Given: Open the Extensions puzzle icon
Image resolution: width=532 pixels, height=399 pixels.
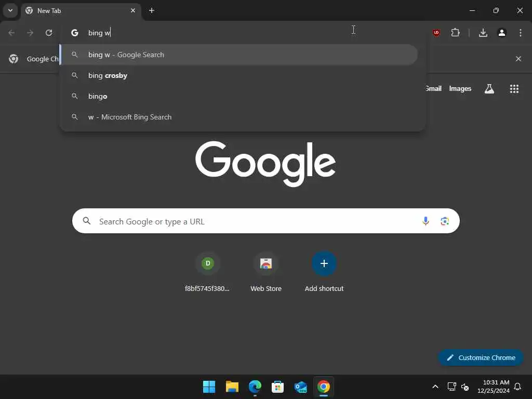Looking at the screenshot, I should coord(455,33).
